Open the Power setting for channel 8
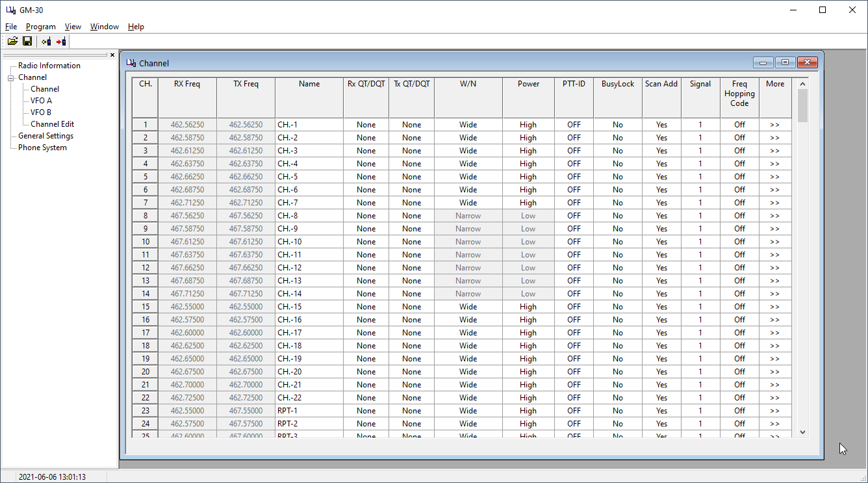 (x=528, y=215)
